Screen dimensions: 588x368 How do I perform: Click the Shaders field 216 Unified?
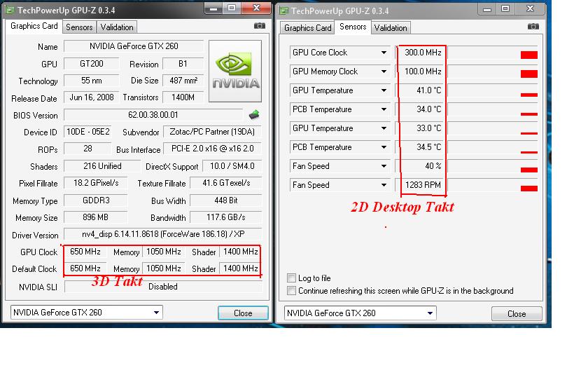click(x=102, y=166)
